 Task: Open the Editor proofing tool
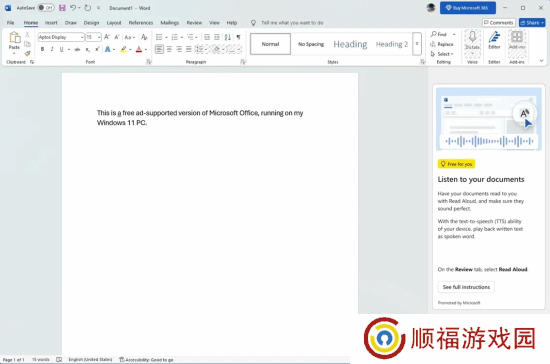pos(494,40)
